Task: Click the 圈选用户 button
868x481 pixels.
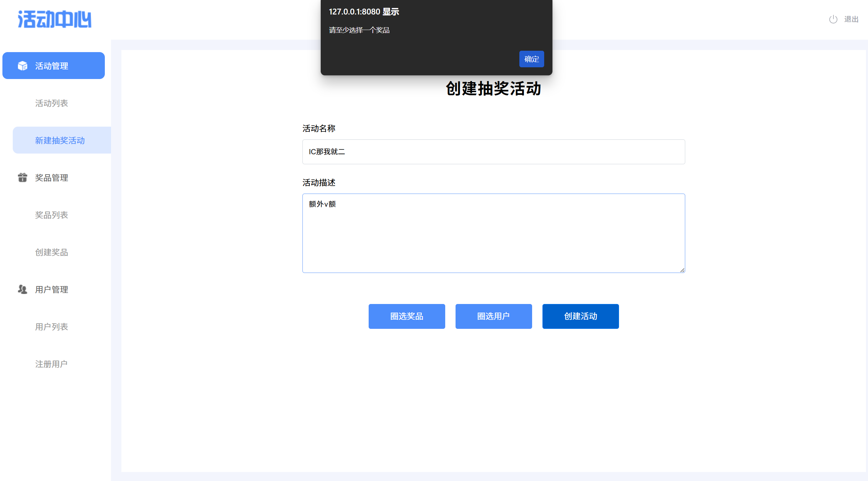Action: pos(493,316)
